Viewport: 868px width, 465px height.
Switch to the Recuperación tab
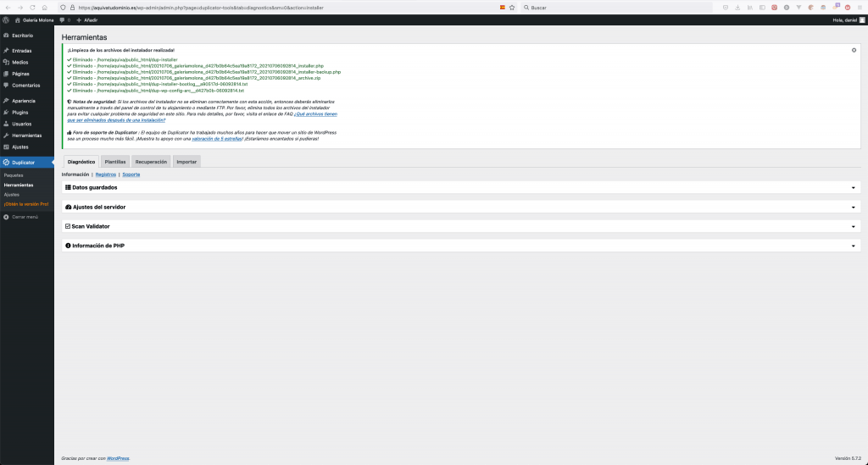coord(151,162)
